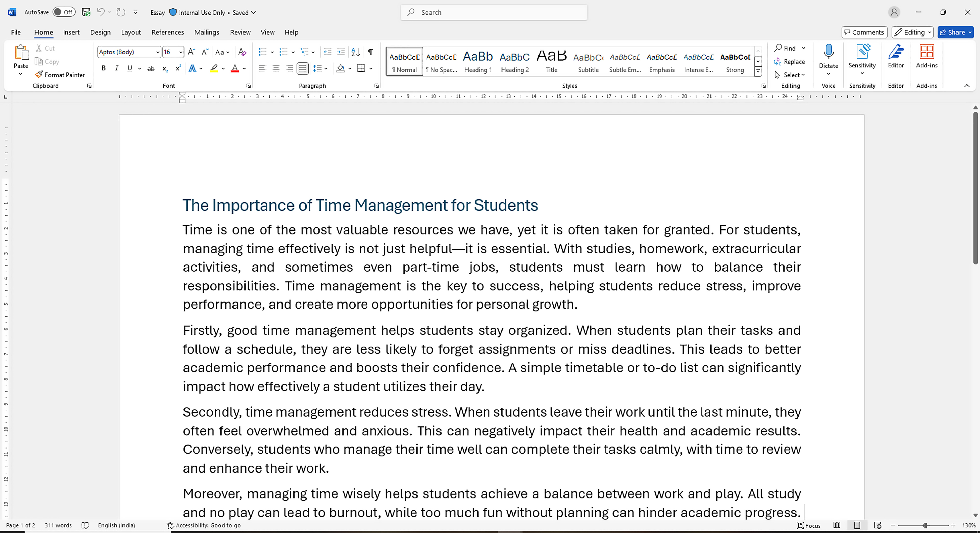Viewport: 980px width, 533px height.
Task: Switch to Read Mode view
Action: pos(837,525)
